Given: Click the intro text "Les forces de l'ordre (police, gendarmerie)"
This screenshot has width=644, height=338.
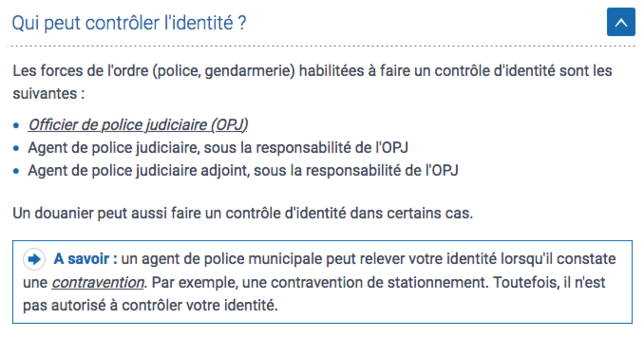Looking at the screenshot, I should (154, 71).
